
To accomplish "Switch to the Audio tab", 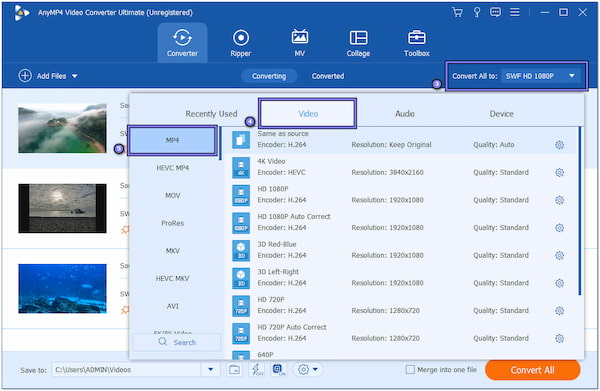I will (x=405, y=114).
